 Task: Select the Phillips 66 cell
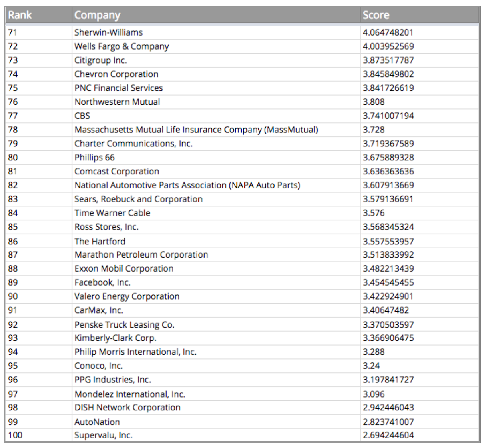tap(216, 158)
